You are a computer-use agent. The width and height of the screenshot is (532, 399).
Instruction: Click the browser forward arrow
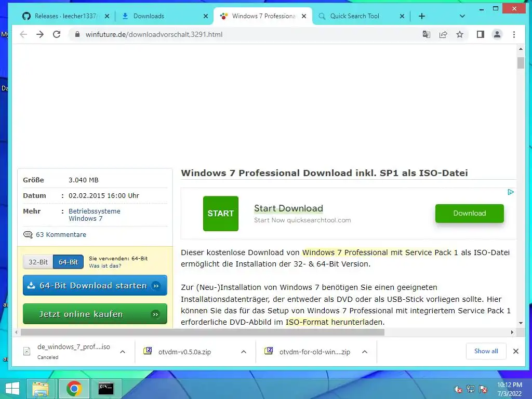[40, 34]
